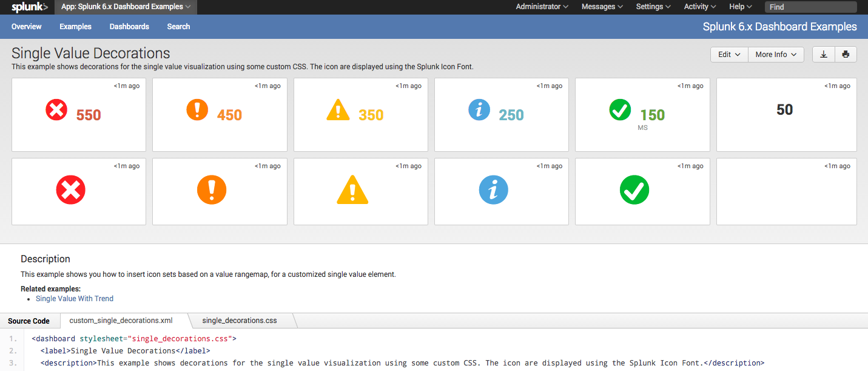This screenshot has height=371, width=868.
Task: Click code line 1 with the dashboard stylesheet tag
Action: [134, 339]
